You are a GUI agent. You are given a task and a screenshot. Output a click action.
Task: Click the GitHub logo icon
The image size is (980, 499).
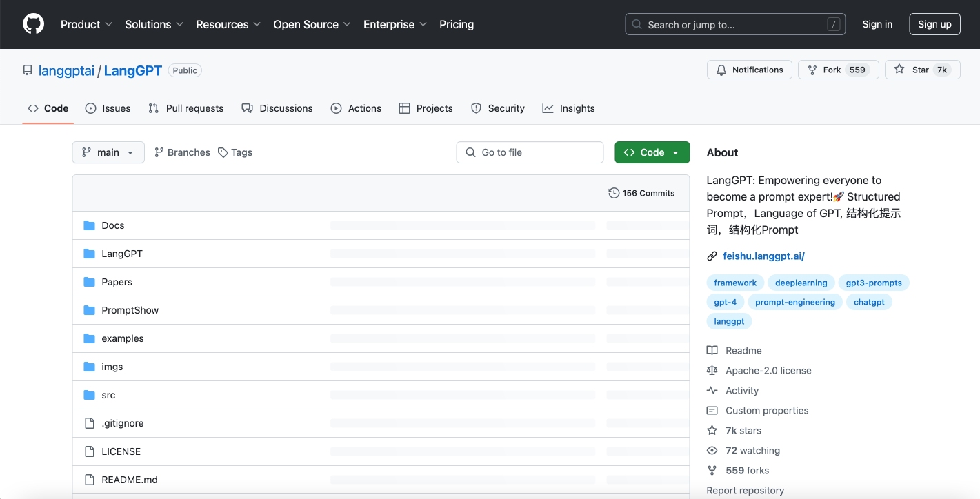coord(33,24)
